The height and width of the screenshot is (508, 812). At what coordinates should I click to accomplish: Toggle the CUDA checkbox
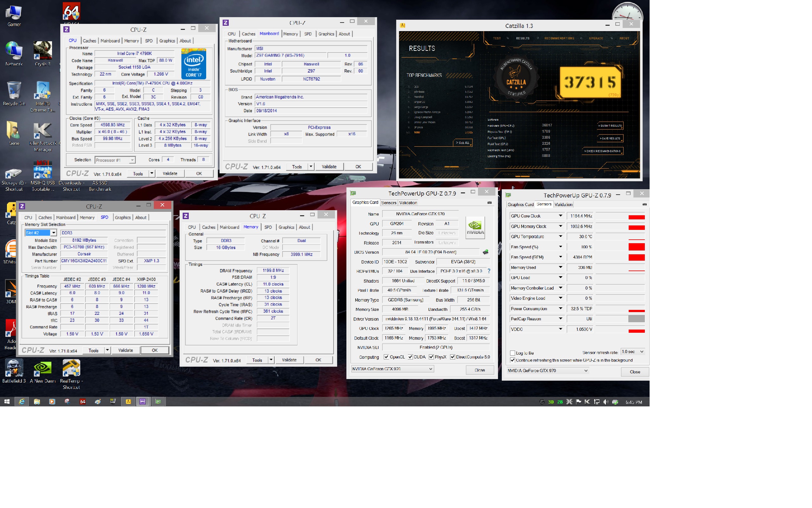click(410, 357)
